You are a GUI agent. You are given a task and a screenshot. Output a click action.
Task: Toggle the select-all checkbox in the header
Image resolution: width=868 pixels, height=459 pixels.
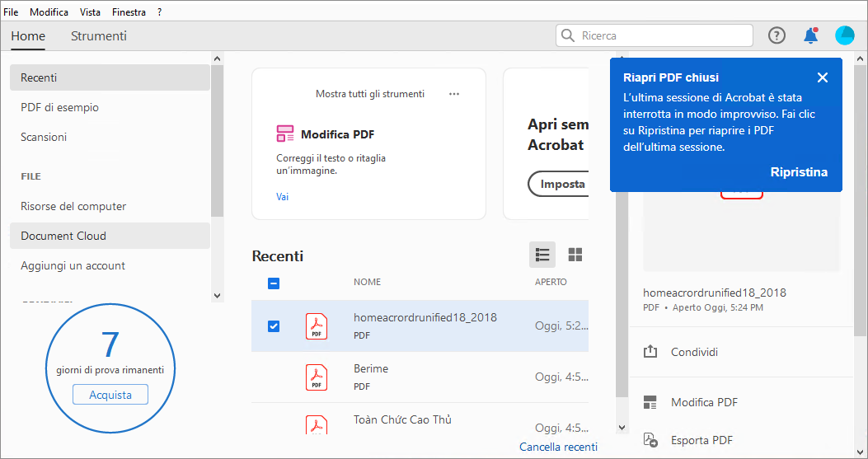[x=274, y=283]
